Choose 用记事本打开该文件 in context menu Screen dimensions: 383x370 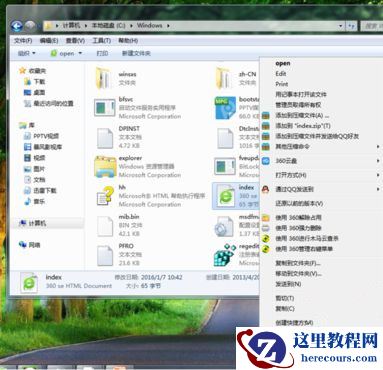point(301,94)
